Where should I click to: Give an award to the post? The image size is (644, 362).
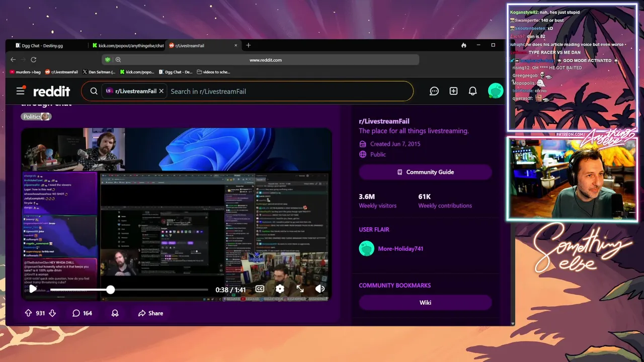pyautogui.click(x=115, y=313)
